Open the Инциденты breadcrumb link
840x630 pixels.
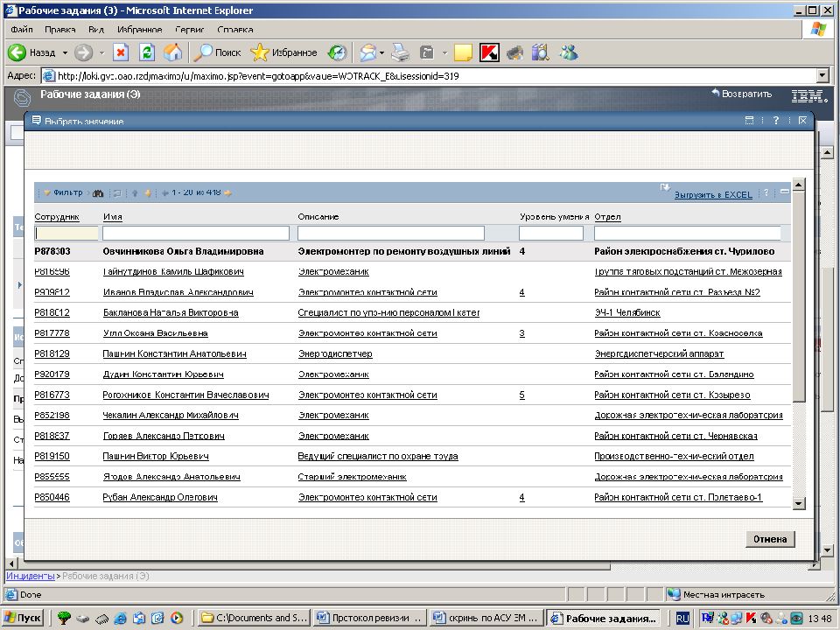(31, 577)
